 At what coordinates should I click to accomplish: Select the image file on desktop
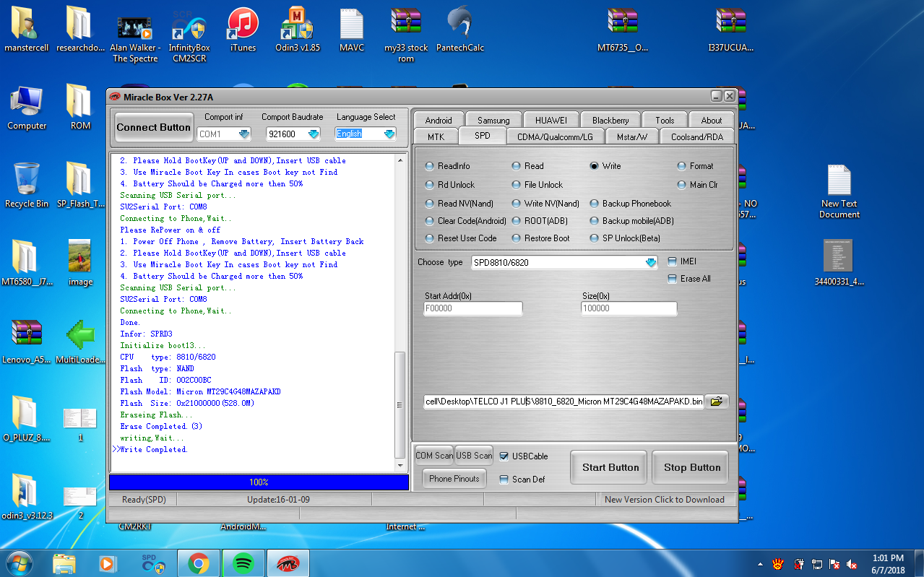(80, 264)
